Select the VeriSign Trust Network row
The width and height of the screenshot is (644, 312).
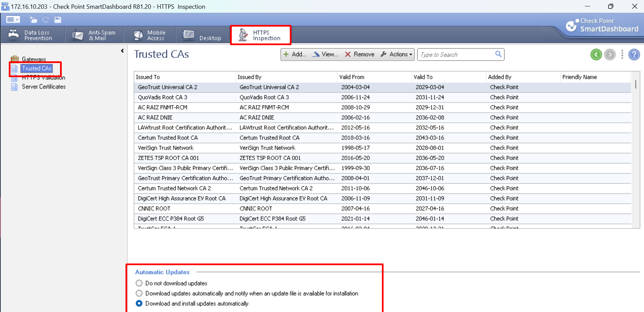tap(383, 148)
